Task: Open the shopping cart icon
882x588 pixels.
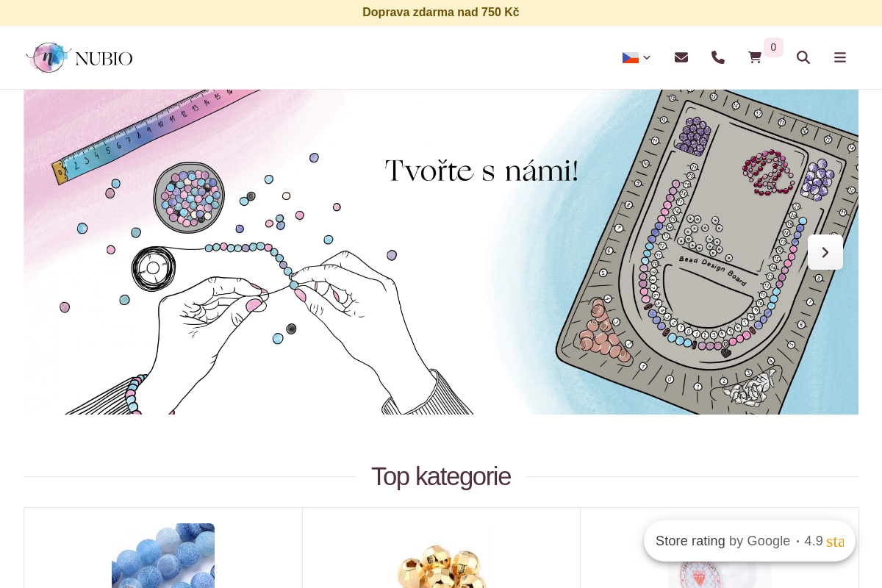Action: [755, 57]
